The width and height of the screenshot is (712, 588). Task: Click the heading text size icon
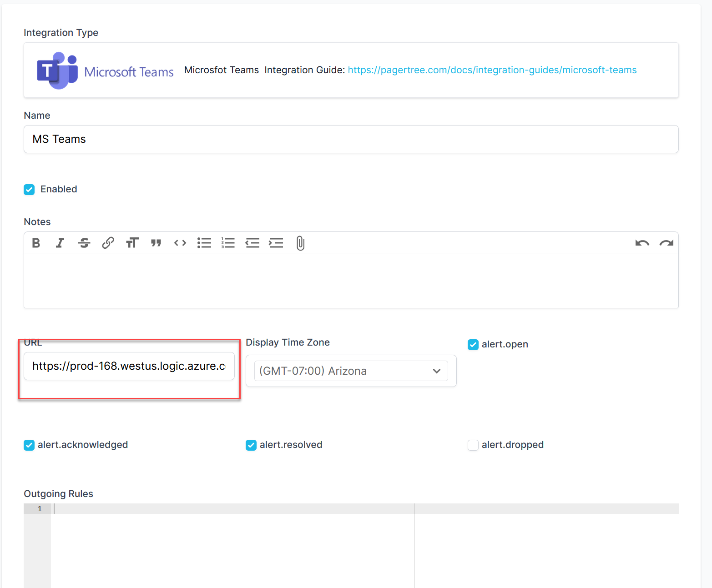point(132,243)
